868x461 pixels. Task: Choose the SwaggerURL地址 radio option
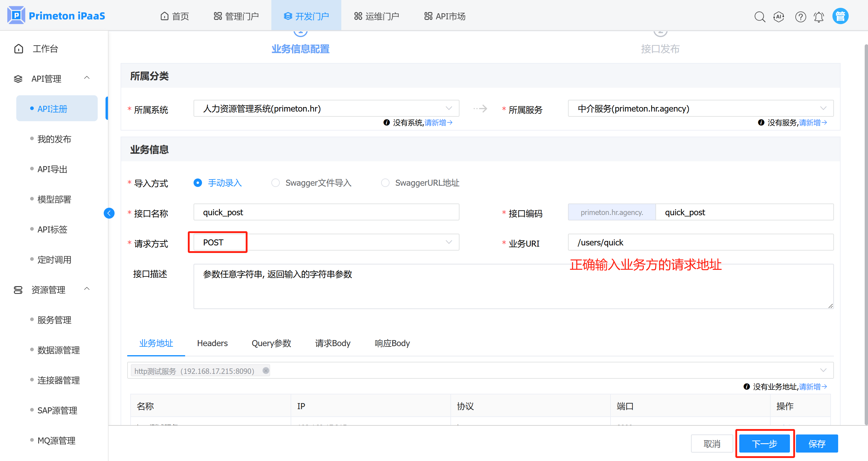[x=385, y=183]
